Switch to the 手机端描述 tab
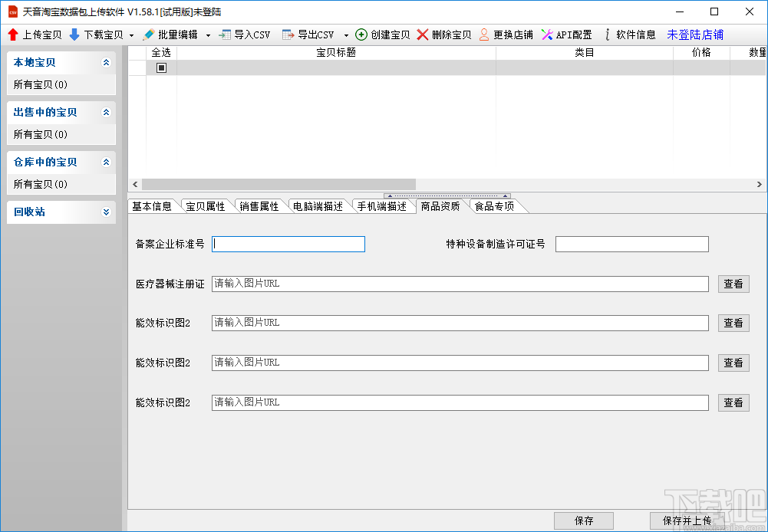 click(x=382, y=206)
